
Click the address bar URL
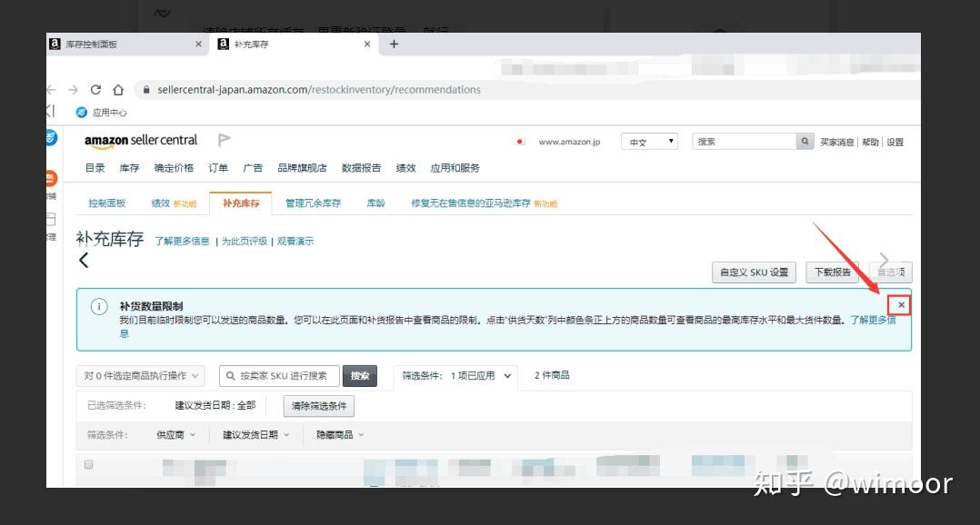(319, 89)
